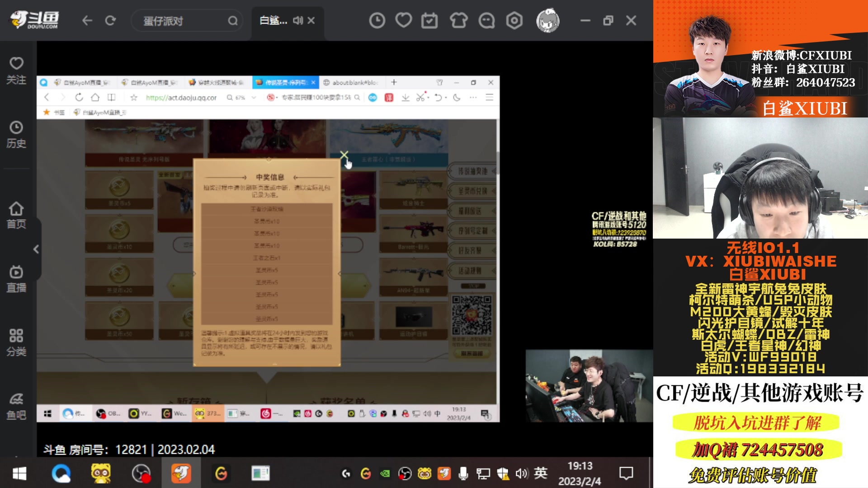Open followed channels heart icon in top bar
The height and width of the screenshot is (488, 868).
[403, 20]
